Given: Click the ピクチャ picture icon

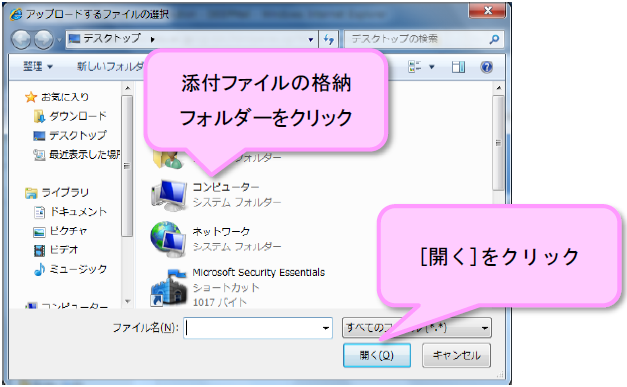Looking at the screenshot, I should (x=39, y=231).
